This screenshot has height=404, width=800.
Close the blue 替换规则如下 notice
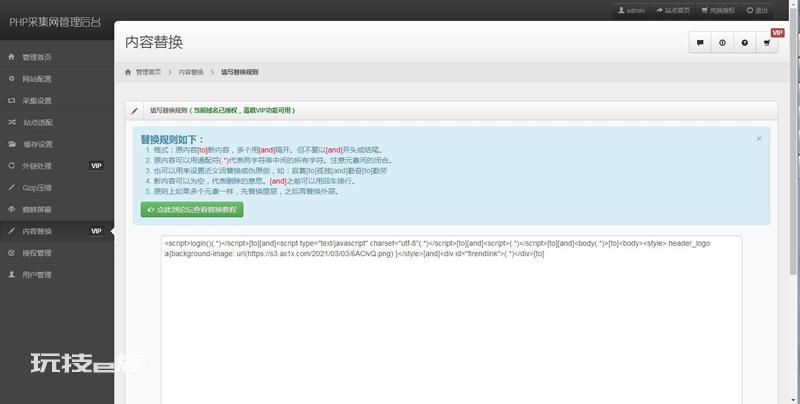click(759, 138)
